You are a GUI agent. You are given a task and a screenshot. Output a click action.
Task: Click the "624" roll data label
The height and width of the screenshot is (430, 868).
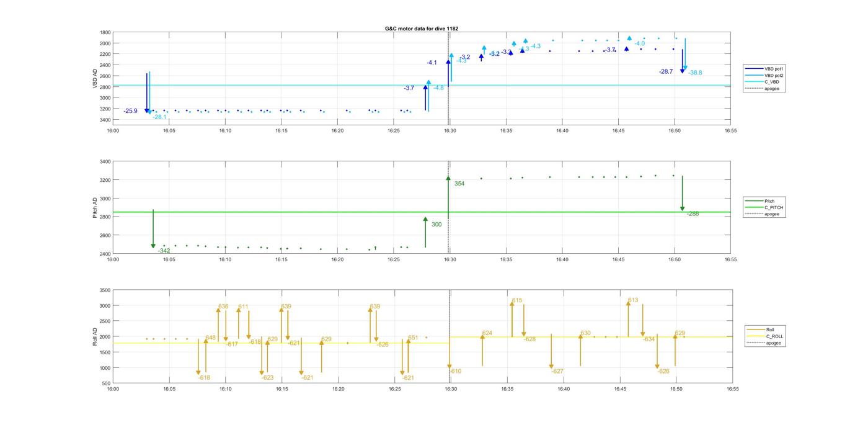[x=487, y=334]
